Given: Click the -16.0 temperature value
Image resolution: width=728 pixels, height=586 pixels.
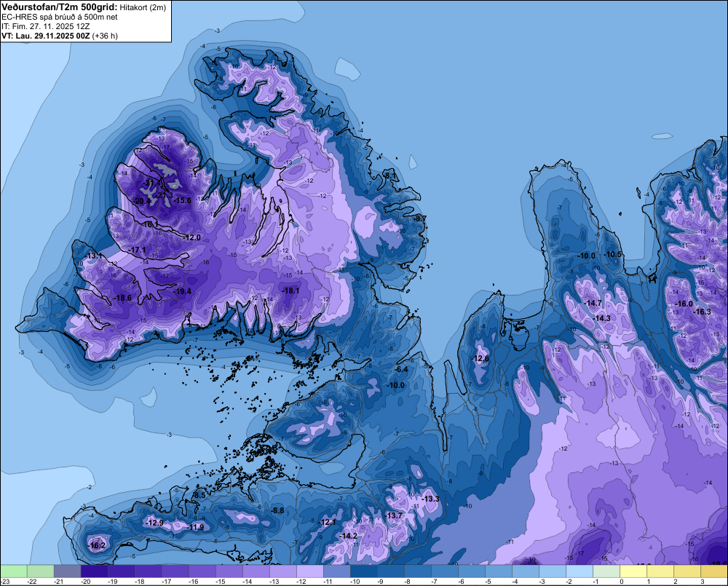Looking at the screenshot, I should coord(684,304).
